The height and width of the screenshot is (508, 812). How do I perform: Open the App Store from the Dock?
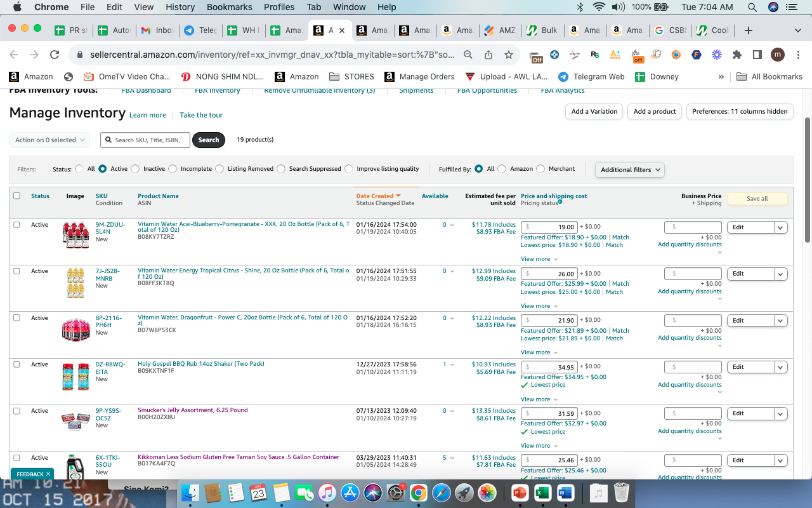coord(350,493)
